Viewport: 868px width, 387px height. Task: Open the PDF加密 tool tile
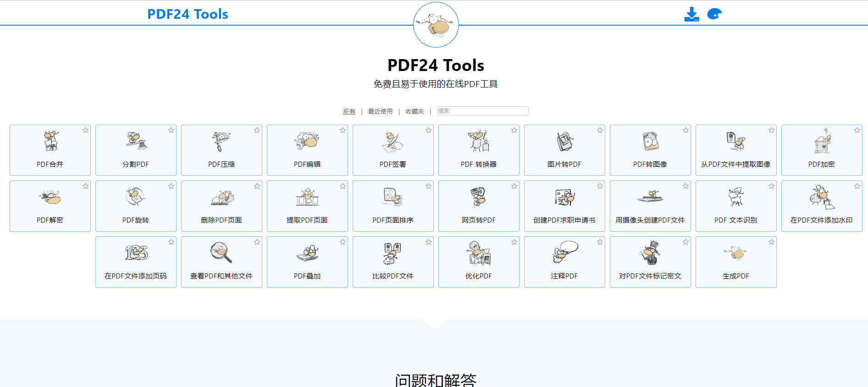[x=822, y=150]
